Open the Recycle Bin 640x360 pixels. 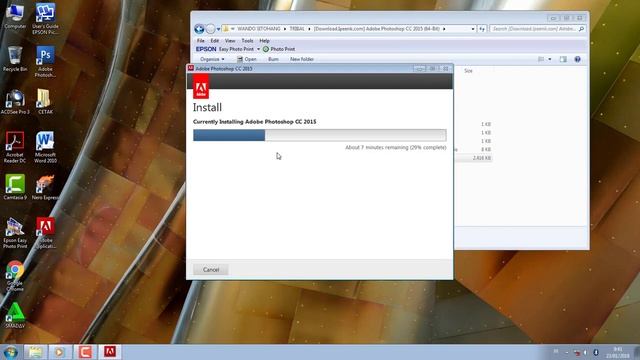[x=15, y=59]
